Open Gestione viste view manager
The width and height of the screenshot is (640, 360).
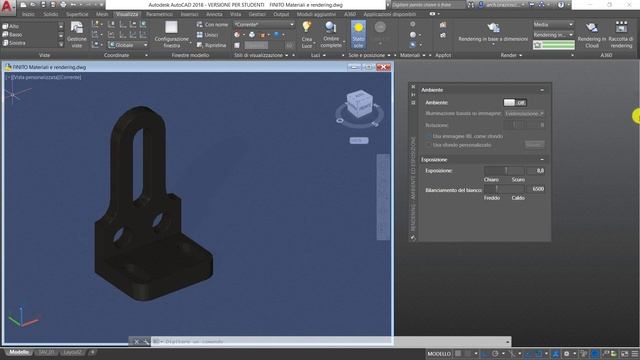tap(77, 34)
